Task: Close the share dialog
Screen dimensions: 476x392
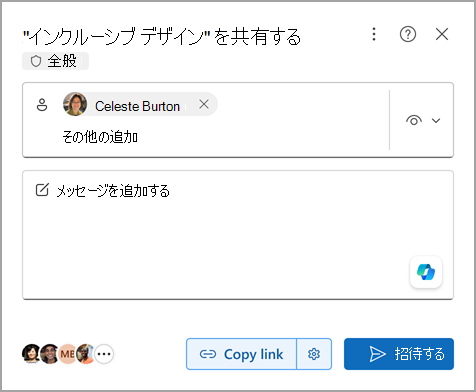Action: point(442,34)
